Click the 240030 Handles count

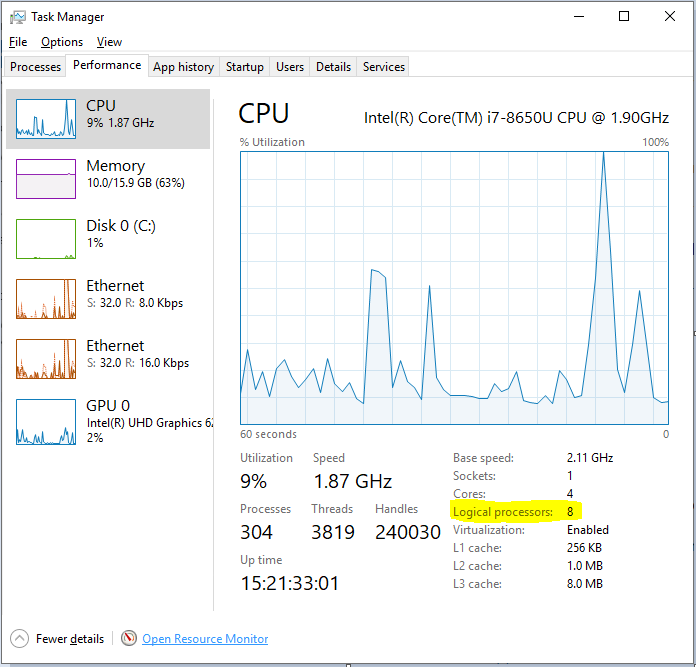(407, 532)
